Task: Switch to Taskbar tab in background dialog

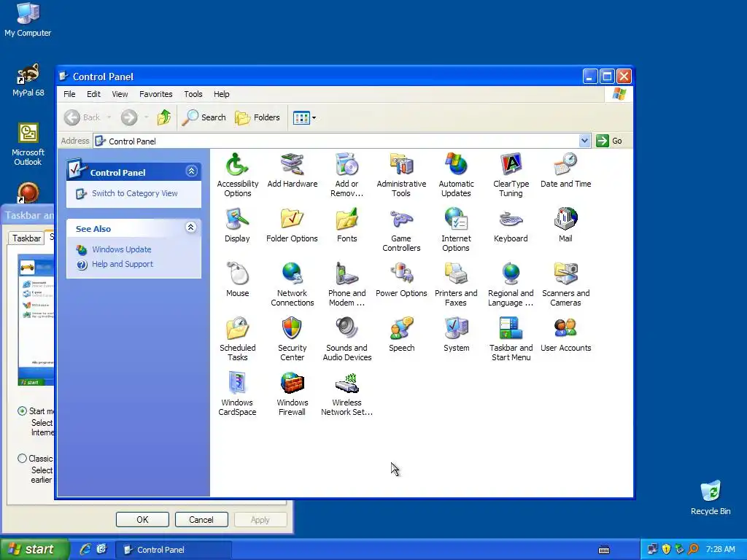Action: [26, 238]
